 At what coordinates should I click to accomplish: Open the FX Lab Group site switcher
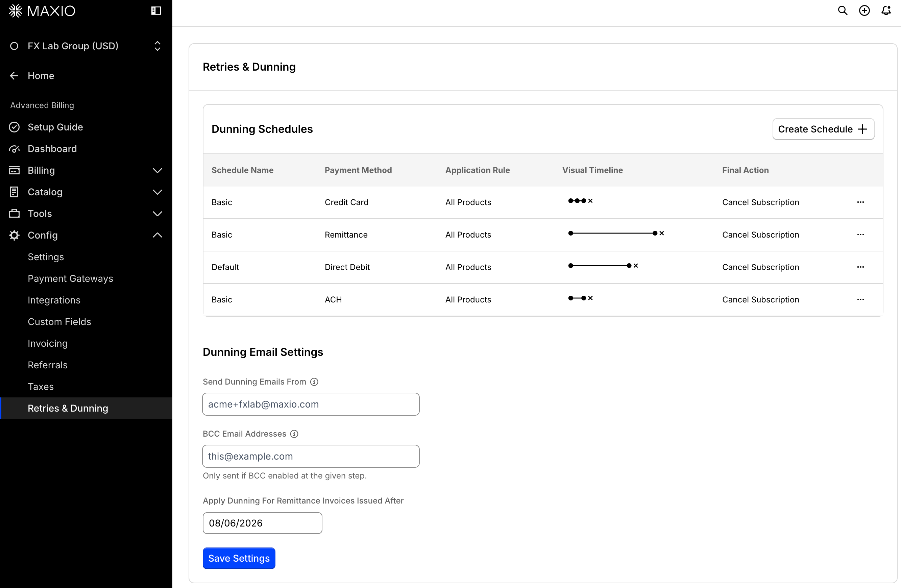(x=86, y=46)
